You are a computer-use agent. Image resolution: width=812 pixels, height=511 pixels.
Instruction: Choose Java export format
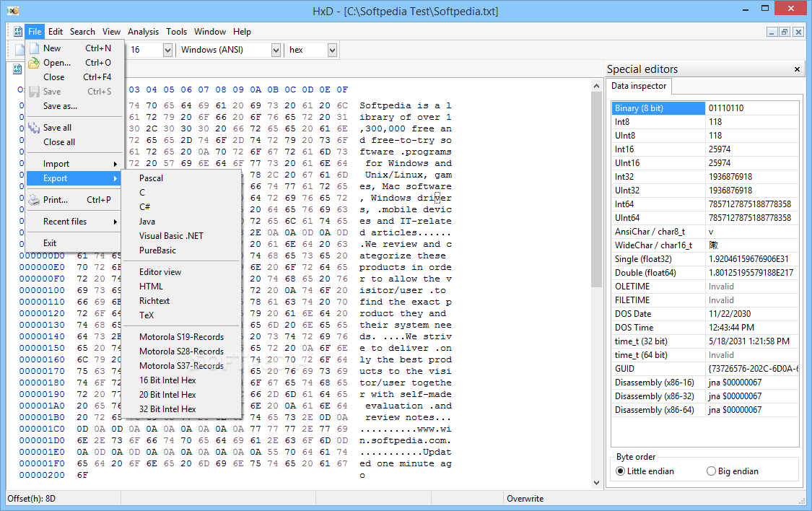point(181,222)
